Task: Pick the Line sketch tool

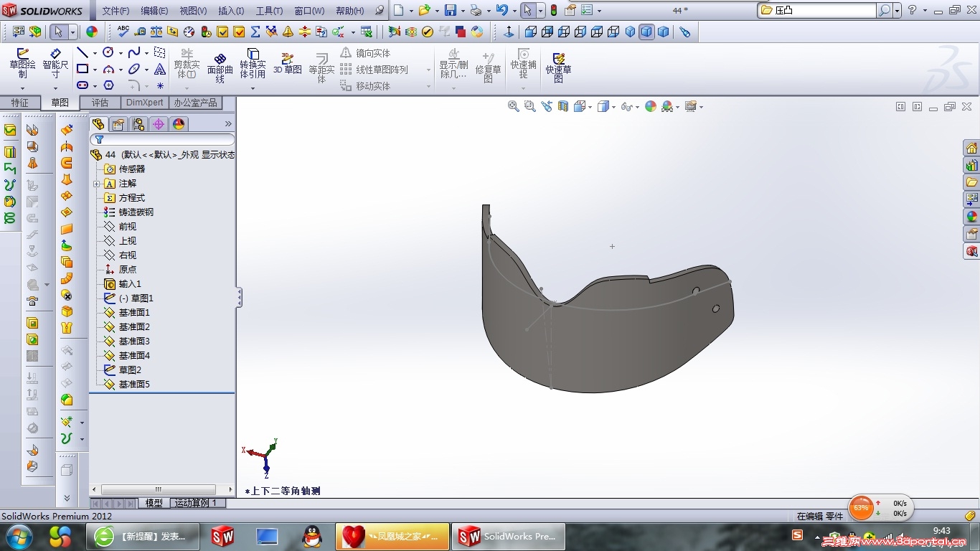Action: [83, 53]
